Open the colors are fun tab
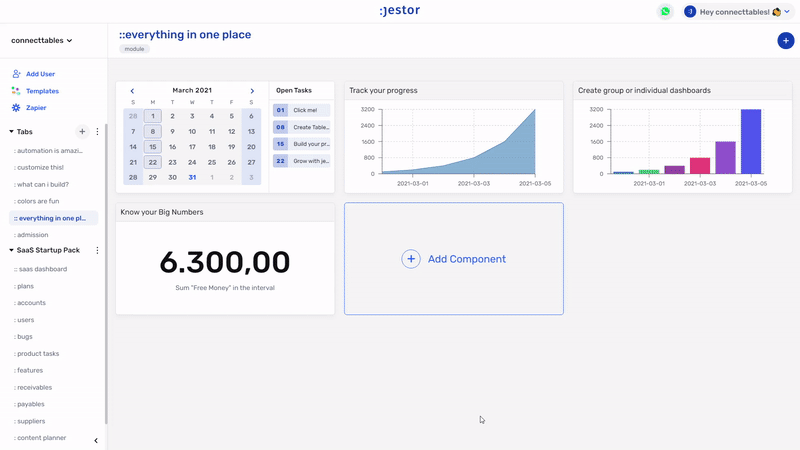The height and width of the screenshot is (450, 800). pyautogui.click(x=36, y=201)
